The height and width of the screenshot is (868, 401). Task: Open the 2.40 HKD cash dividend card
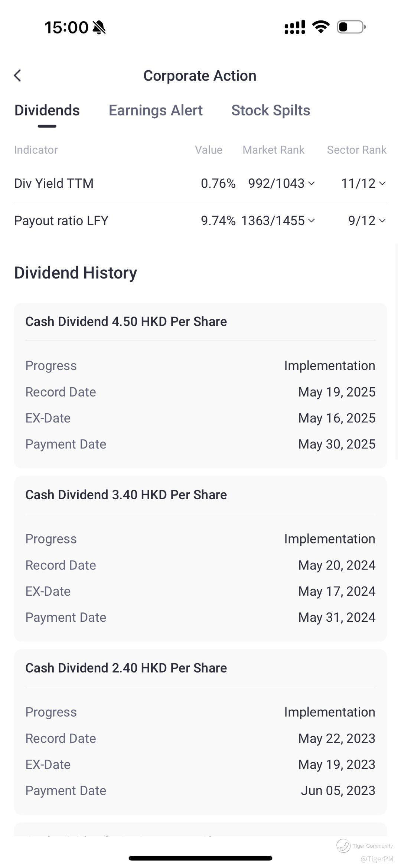pyautogui.click(x=200, y=731)
